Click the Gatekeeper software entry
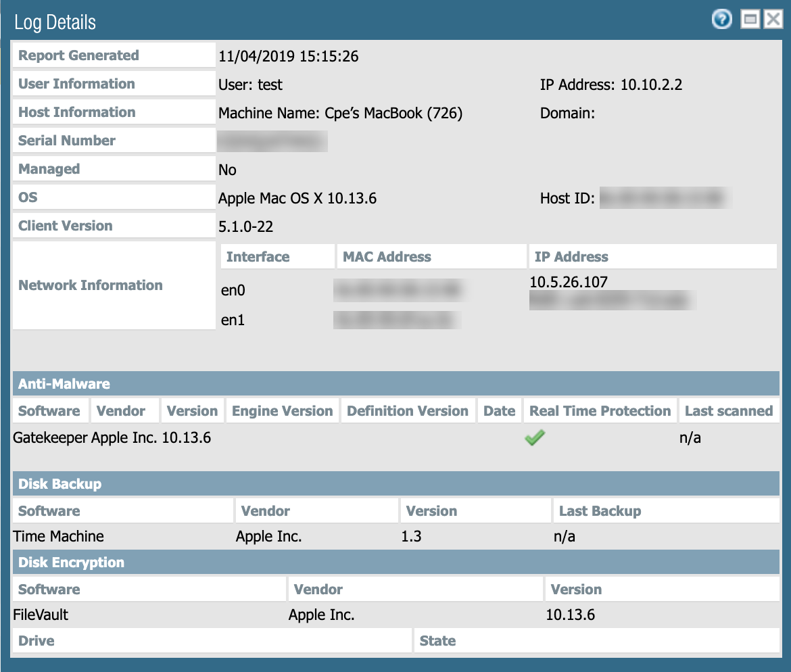Viewport: 791px width, 672px height. [x=50, y=438]
